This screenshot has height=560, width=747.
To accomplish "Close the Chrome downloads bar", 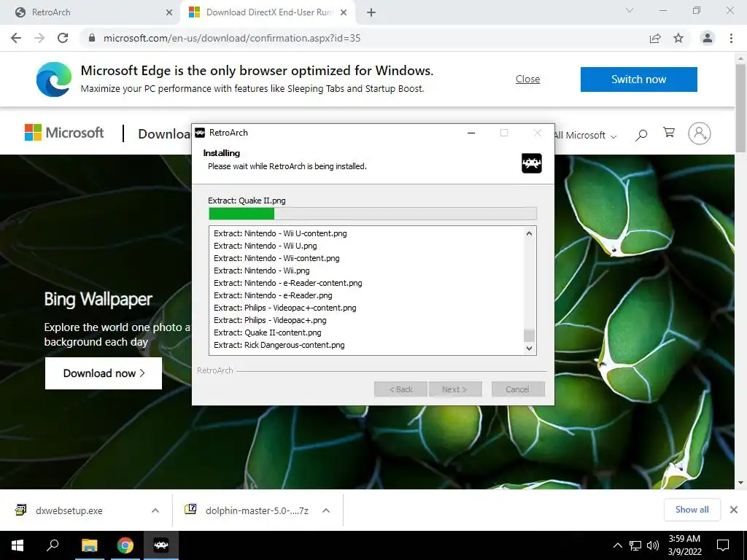I will pyautogui.click(x=734, y=510).
